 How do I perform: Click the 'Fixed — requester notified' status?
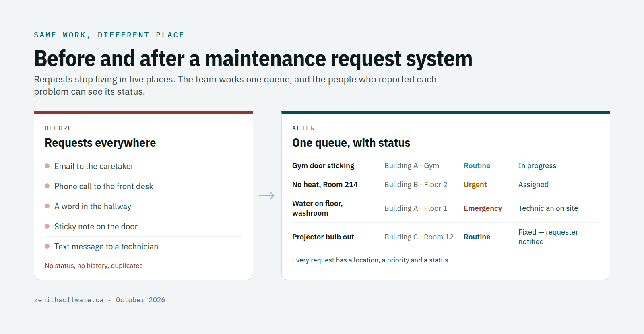point(548,237)
